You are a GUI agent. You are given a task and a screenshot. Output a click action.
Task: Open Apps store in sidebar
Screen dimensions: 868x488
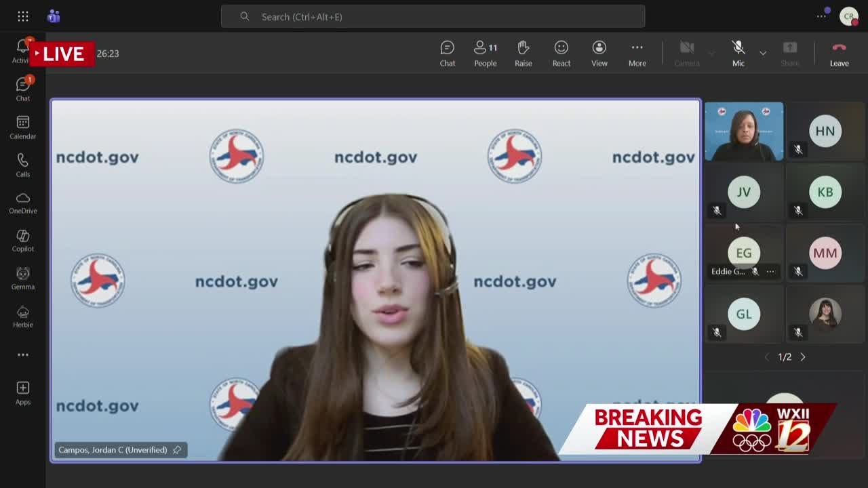[x=23, y=393]
